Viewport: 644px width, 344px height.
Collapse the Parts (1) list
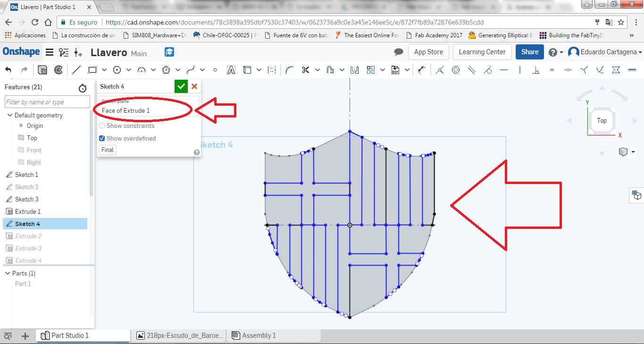[x=8, y=273]
